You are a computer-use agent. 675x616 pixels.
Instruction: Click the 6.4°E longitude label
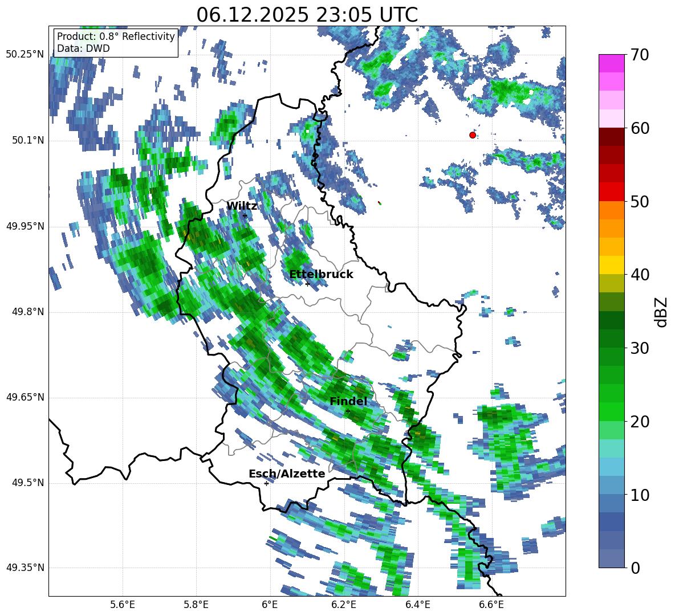417,605
